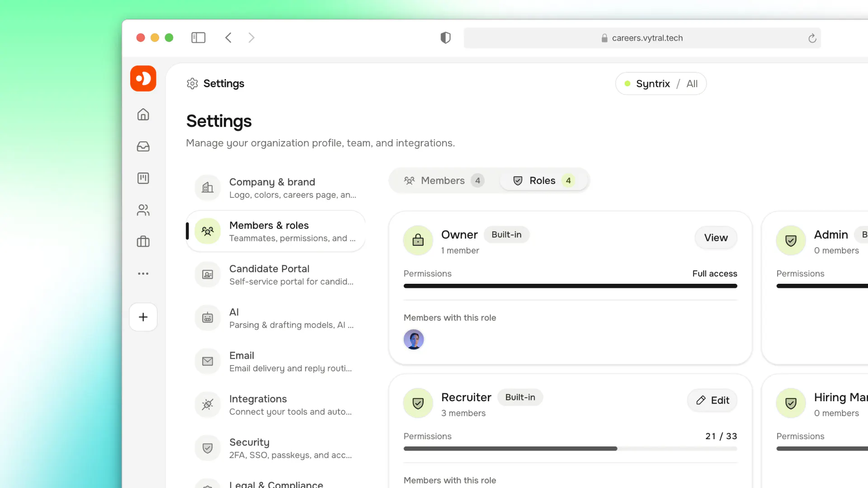This screenshot has height=488, width=868.
Task: Click the Edit button on Recruiter role
Action: click(712, 400)
